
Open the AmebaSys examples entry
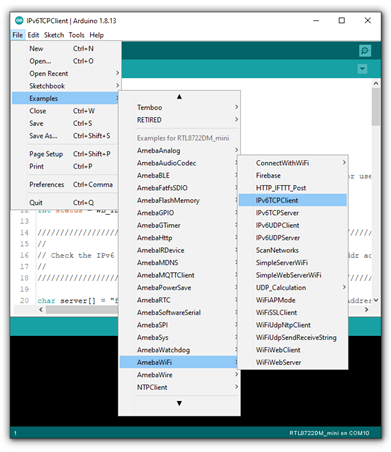[179, 338]
